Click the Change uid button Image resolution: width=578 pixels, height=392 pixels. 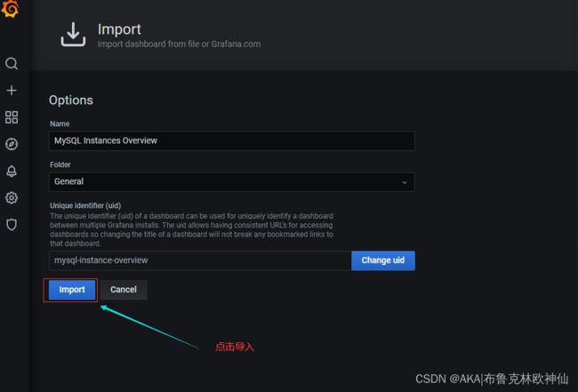pos(383,260)
